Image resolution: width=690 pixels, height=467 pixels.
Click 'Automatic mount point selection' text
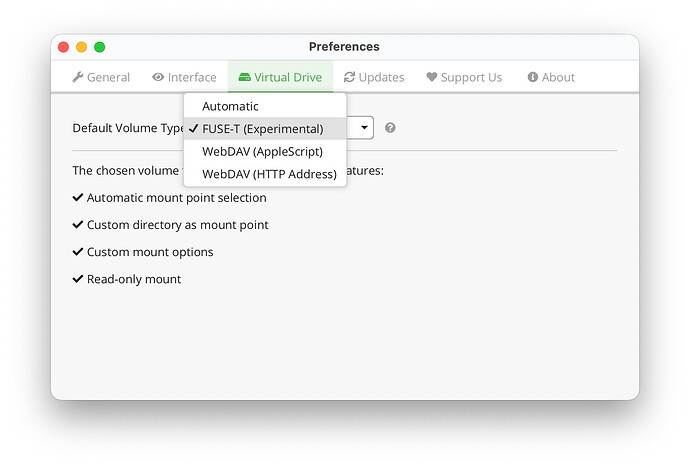pos(176,198)
